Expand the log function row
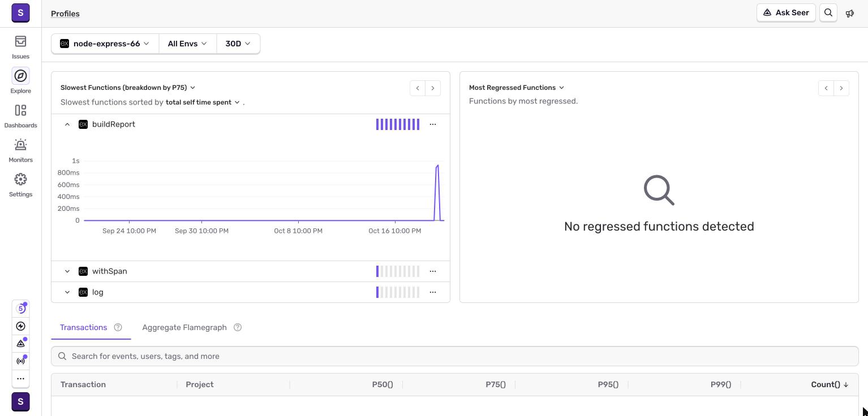 [x=67, y=292]
